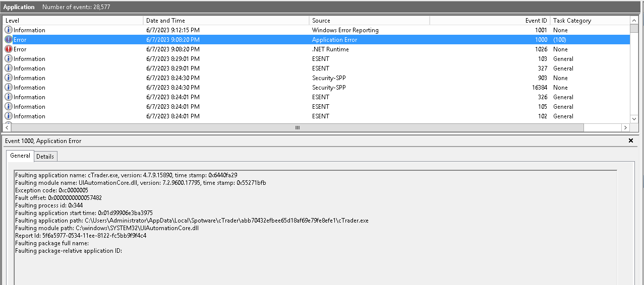Select the ESENT event 326 row
644x285 pixels.
click(317, 97)
